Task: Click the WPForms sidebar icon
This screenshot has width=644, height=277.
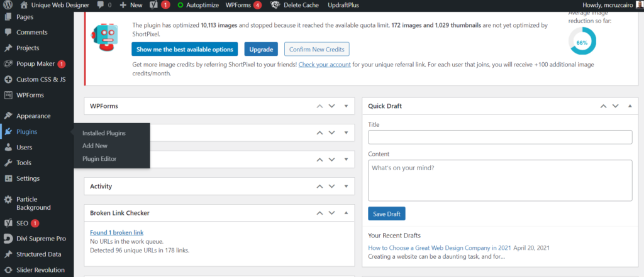Action: (x=8, y=95)
